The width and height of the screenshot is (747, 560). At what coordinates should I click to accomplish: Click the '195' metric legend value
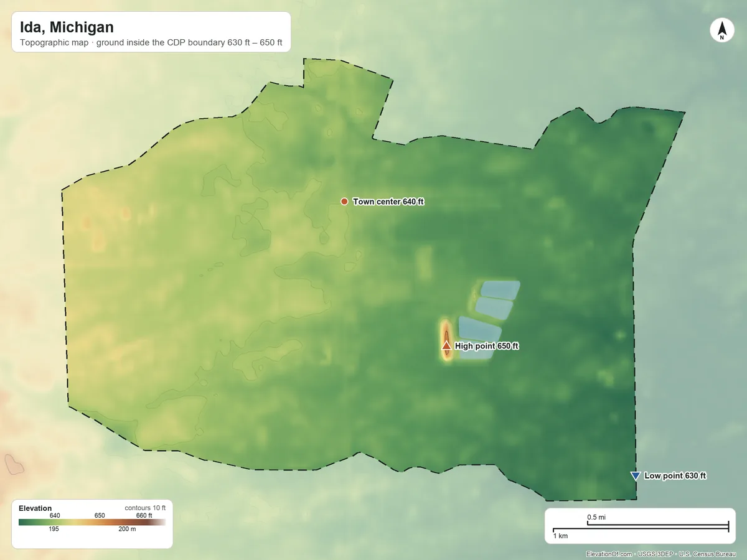pos(54,529)
